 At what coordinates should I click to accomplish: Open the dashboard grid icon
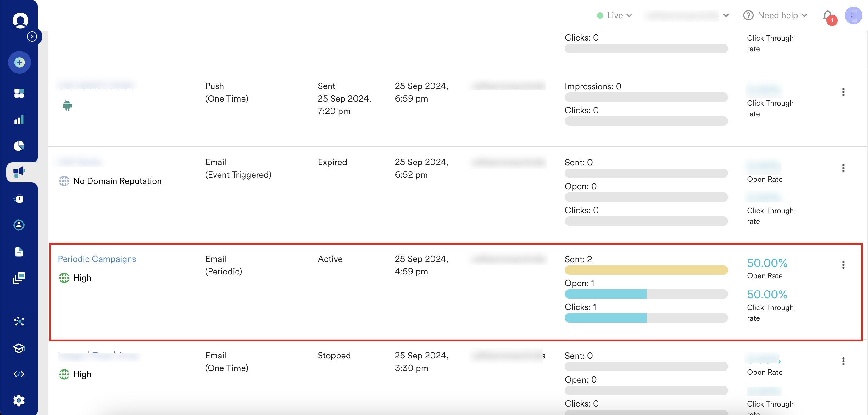tap(19, 93)
